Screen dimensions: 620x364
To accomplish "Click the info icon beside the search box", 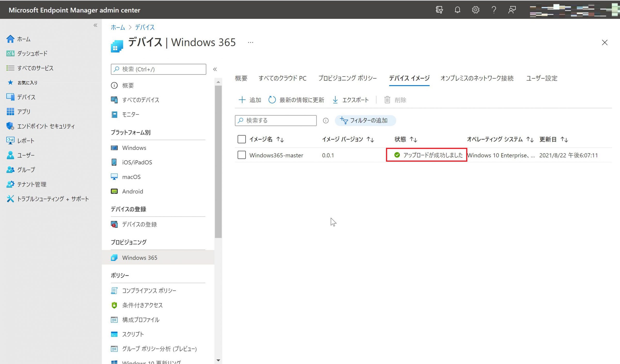I will pyautogui.click(x=325, y=121).
